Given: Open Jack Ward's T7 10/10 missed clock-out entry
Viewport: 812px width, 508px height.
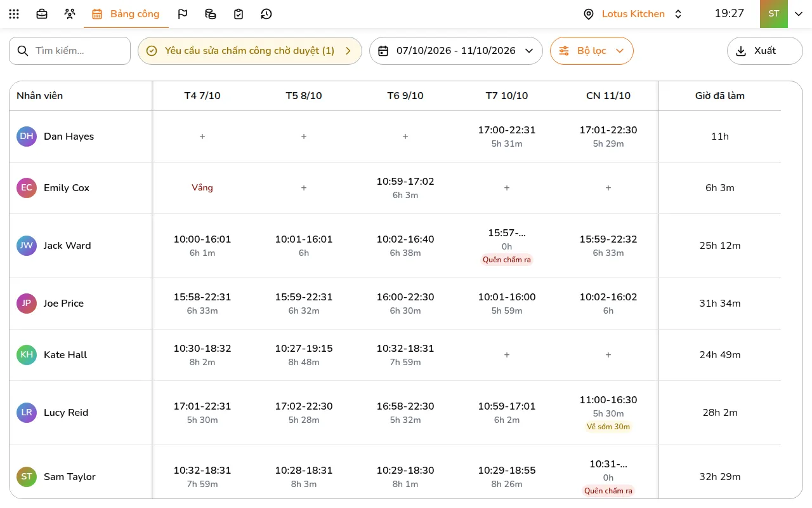Looking at the screenshot, I should tap(507, 246).
